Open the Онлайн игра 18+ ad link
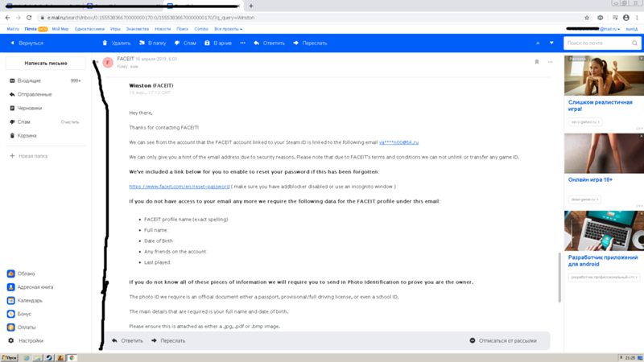The image size is (644, 362). pos(590,179)
